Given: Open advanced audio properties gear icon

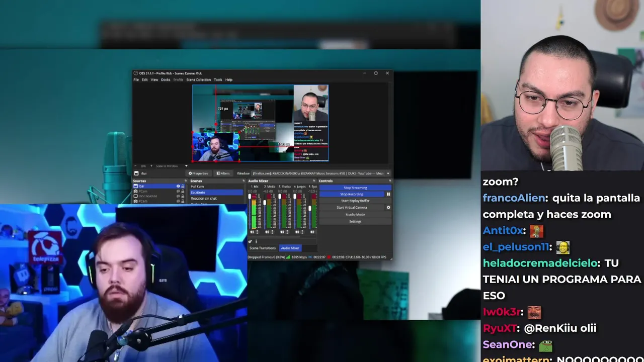Looking at the screenshot, I should (250, 241).
